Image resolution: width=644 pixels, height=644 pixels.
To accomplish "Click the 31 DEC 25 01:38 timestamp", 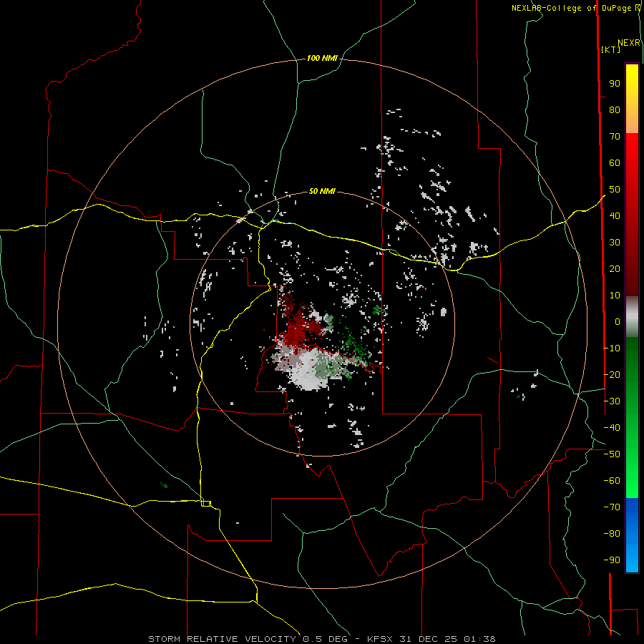I will click(x=447, y=639).
